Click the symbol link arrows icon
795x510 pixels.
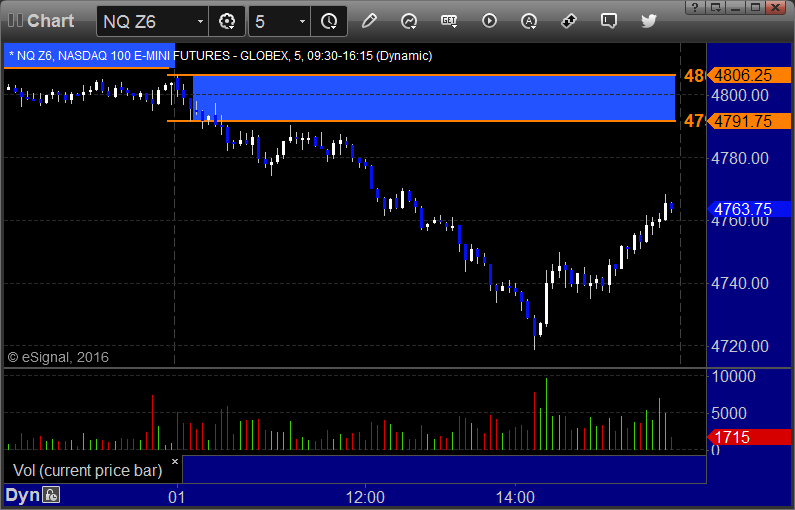[x=569, y=21]
